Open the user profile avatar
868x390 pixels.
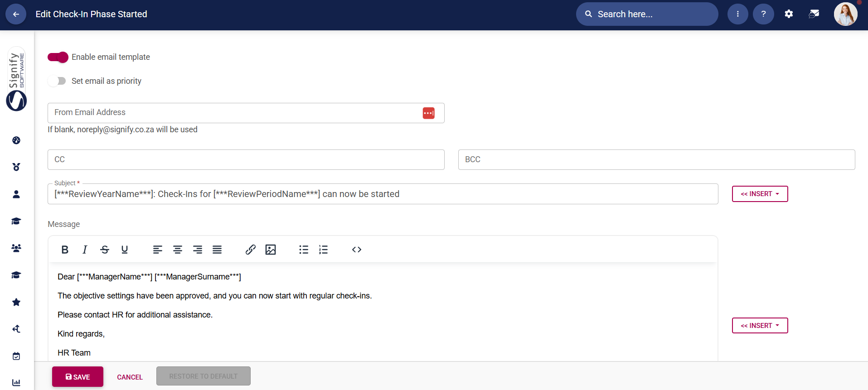tap(845, 14)
